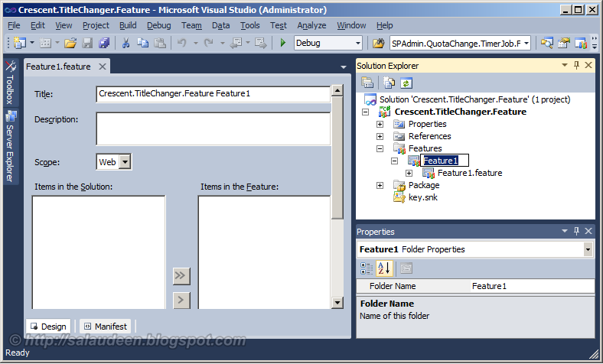
Task: Click the Redo arrow icon
Action: click(x=209, y=43)
